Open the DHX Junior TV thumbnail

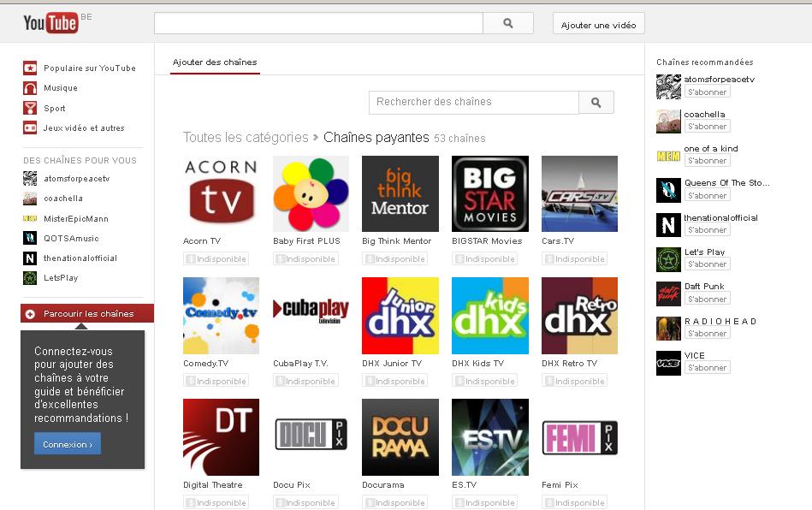pyautogui.click(x=400, y=316)
